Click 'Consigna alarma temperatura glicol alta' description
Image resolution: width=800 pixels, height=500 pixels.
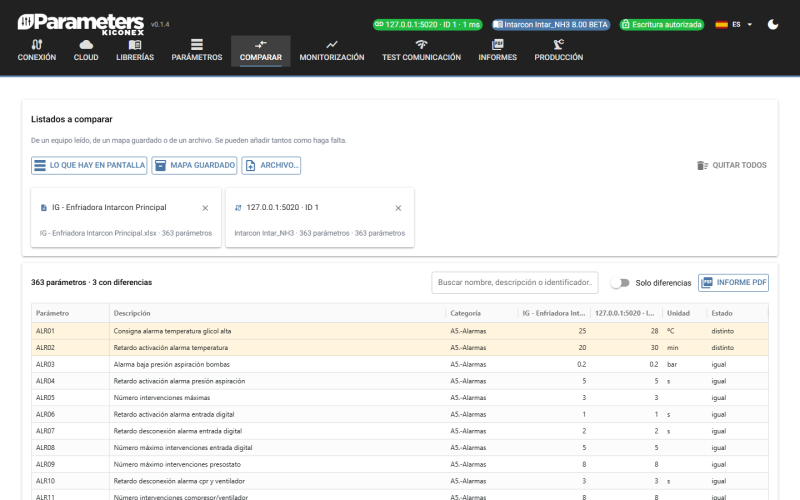(x=172, y=331)
